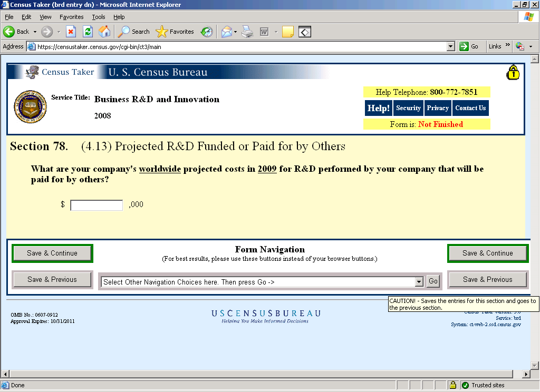Click the yellow padlock security icon
The width and height of the screenshot is (540, 392).
[513, 73]
